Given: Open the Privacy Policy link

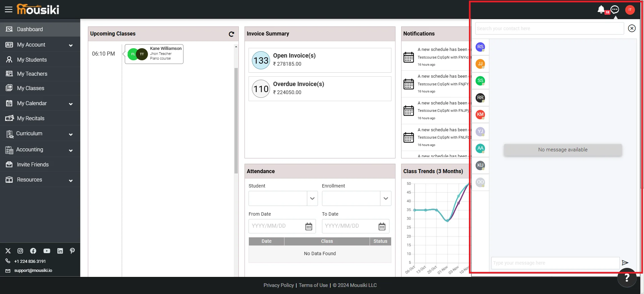Looking at the screenshot, I should click(278, 285).
